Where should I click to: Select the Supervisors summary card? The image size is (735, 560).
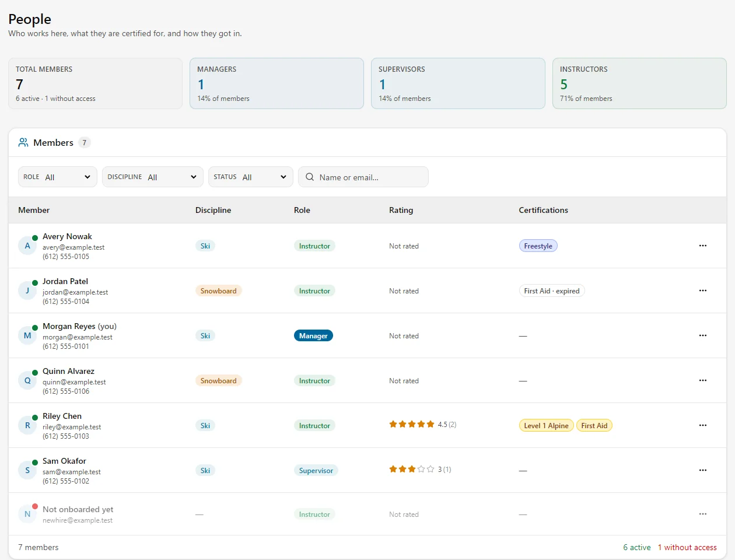[458, 83]
